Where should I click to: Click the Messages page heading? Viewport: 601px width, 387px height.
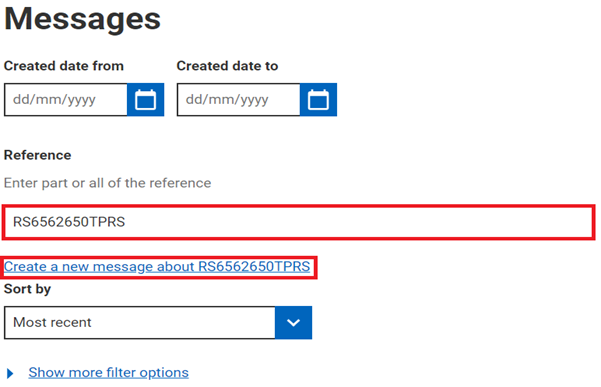[x=82, y=19]
